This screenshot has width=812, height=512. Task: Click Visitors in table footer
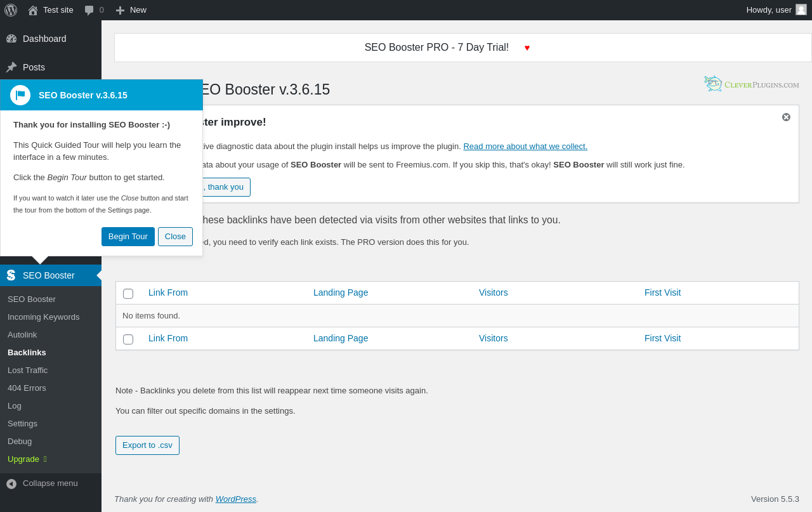(x=494, y=339)
